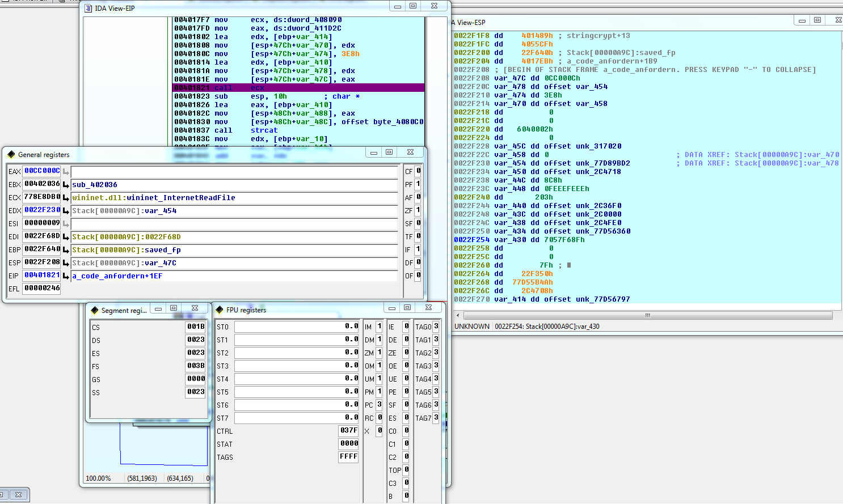Toggle the FPU IM mask flag
This screenshot has height=504, width=843.
(x=379, y=327)
